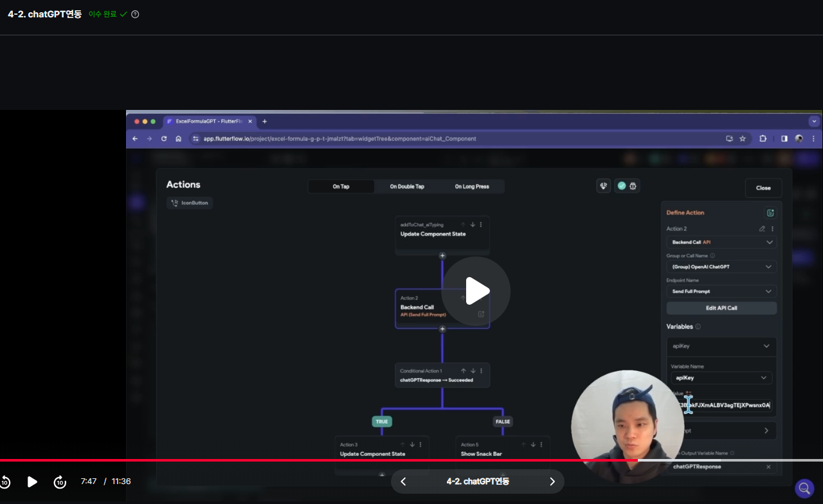Click the diamond icon left of green check
The height and width of the screenshot is (504, 823).
(x=604, y=186)
